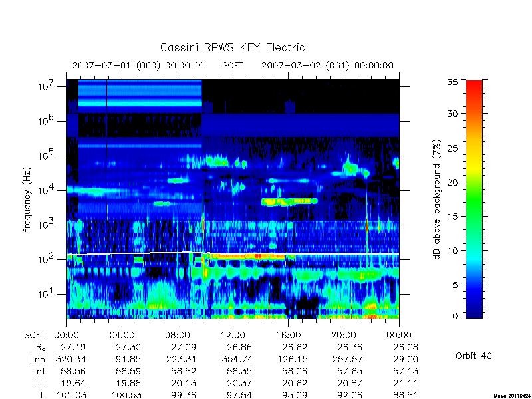This screenshot has width=532, height=399.
Task: Click the white cyclotron frequency line
Action: coord(233,253)
